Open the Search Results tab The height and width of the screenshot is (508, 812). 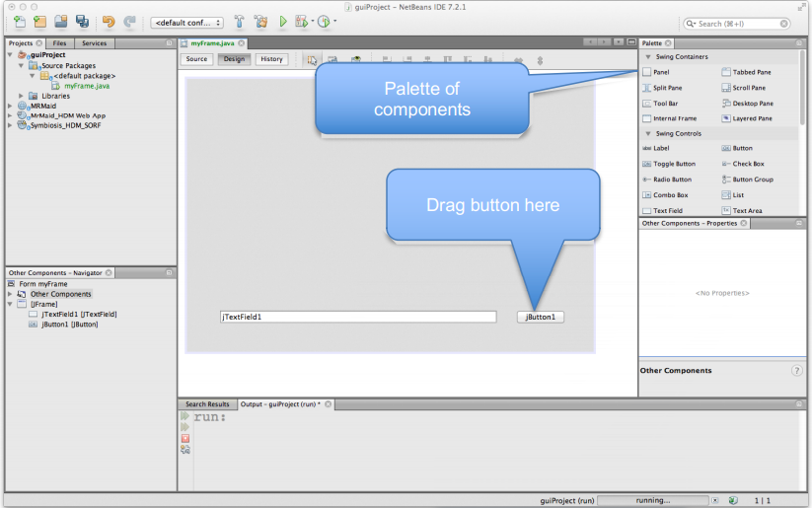[207, 404]
